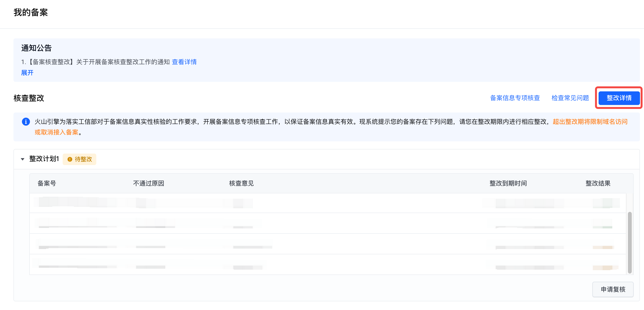The height and width of the screenshot is (310, 644).
Task: Collapse 整改计划1 with the triangle arrow
Action: click(x=23, y=159)
